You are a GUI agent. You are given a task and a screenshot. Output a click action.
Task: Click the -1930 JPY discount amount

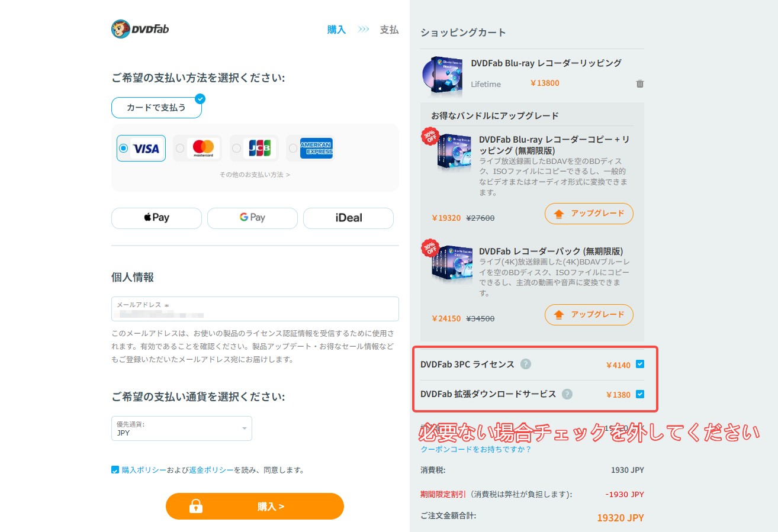625,494
